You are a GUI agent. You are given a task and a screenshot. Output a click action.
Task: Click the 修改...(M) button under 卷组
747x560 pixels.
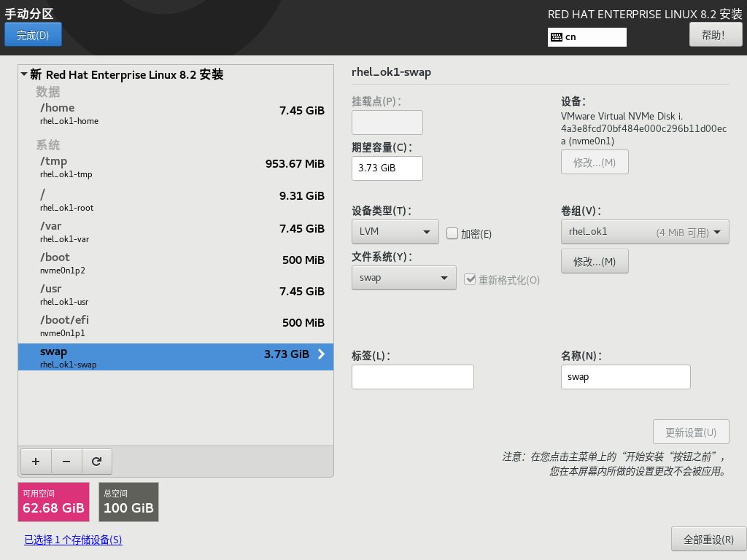click(x=595, y=262)
